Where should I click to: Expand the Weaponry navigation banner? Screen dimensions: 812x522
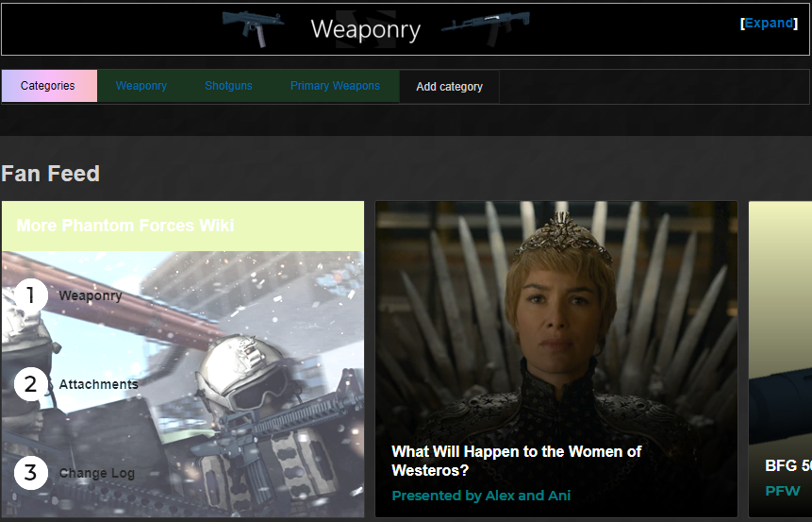(x=769, y=23)
